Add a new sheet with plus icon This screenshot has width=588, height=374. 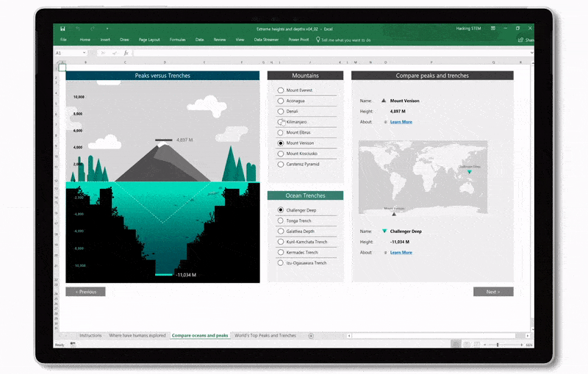coord(310,335)
